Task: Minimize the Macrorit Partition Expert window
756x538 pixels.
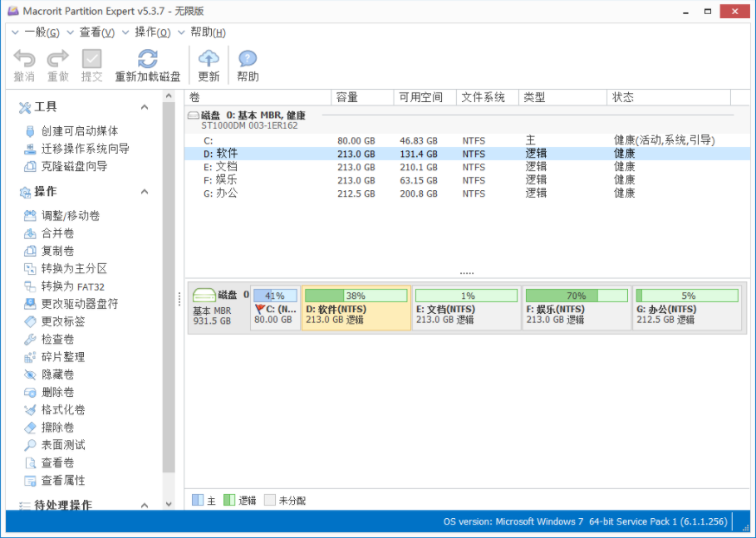Action: click(x=685, y=12)
